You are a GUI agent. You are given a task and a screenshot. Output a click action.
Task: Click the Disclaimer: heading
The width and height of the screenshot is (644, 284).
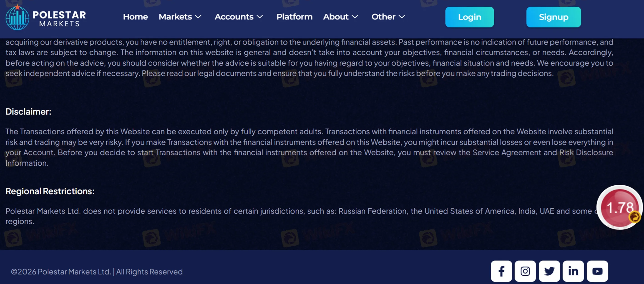(28, 112)
